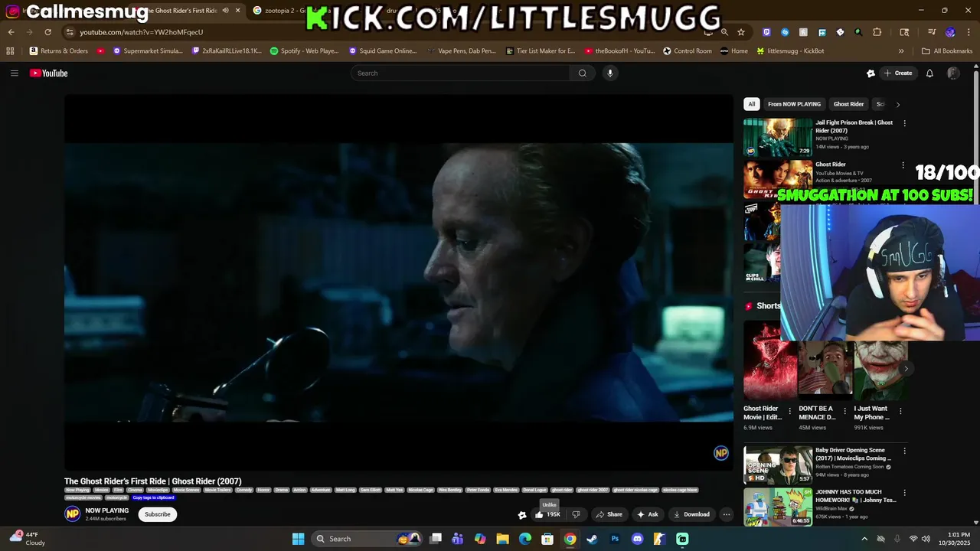Image resolution: width=980 pixels, height=551 pixels.
Task: Open JOHNNY HAS TOO MUCH HOMEWORK thumbnail
Action: pos(778,507)
